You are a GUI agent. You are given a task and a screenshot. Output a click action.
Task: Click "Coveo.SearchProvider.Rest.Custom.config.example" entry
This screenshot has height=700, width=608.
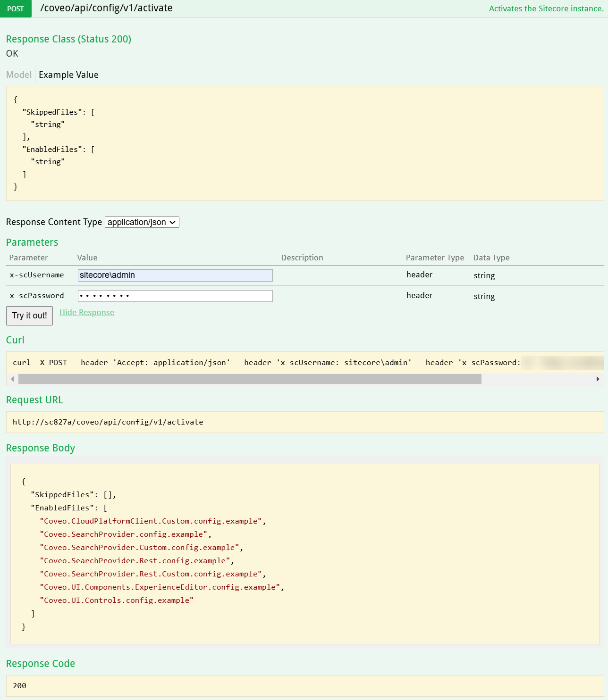click(151, 574)
